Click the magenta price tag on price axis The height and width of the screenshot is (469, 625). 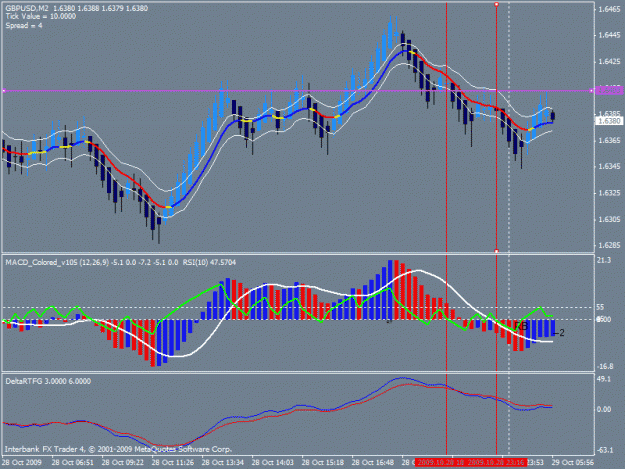(609, 91)
